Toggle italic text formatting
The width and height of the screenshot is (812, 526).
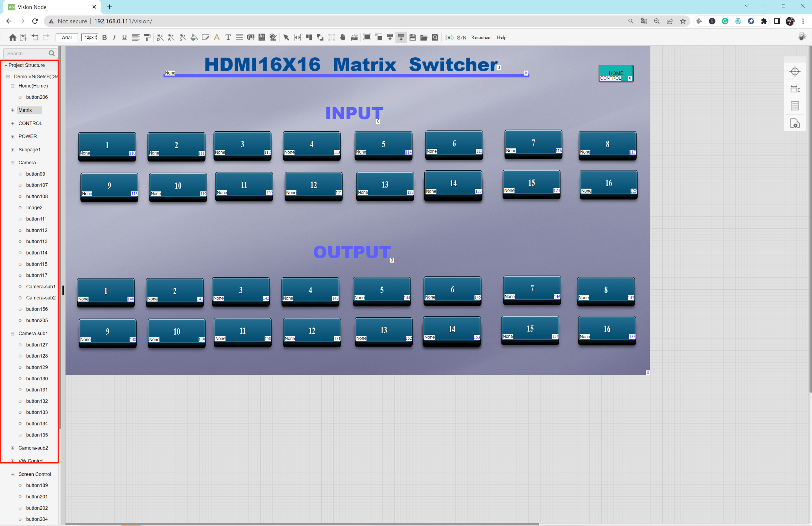114,37
